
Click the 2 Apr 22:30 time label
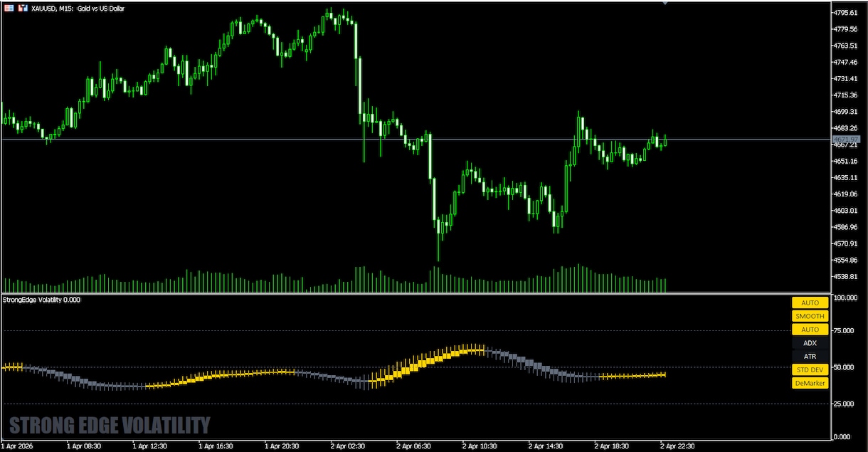click(679, 446)
